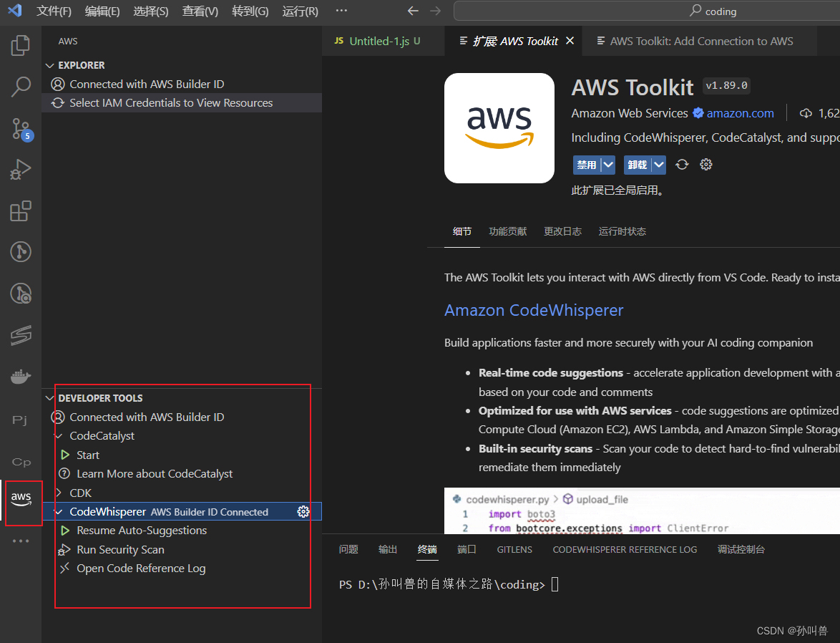The width and height of the screenshot is (840, 643).
Task: Open the 查看(V) menu
Action: 201,11
